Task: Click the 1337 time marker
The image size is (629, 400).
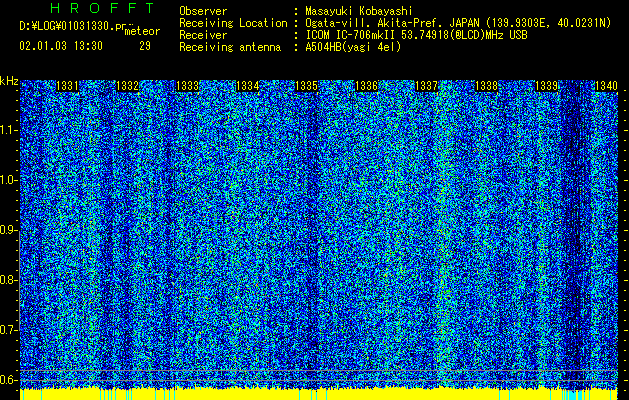Action: (x=426, y=86)
